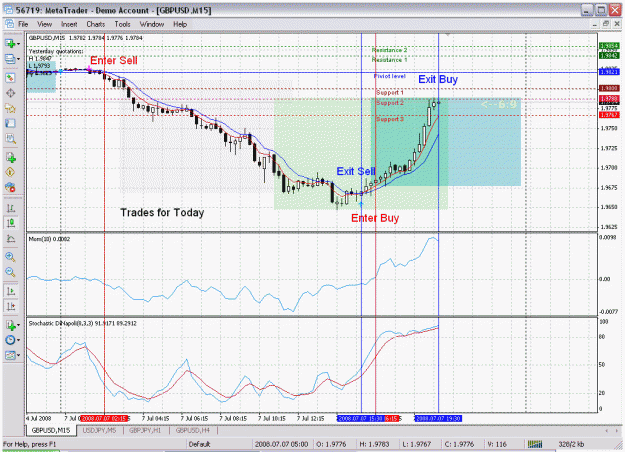Viewport: 625px width, 452px height.
Task: Toggle chart auto scroll
Action: (x=10, y=291)
